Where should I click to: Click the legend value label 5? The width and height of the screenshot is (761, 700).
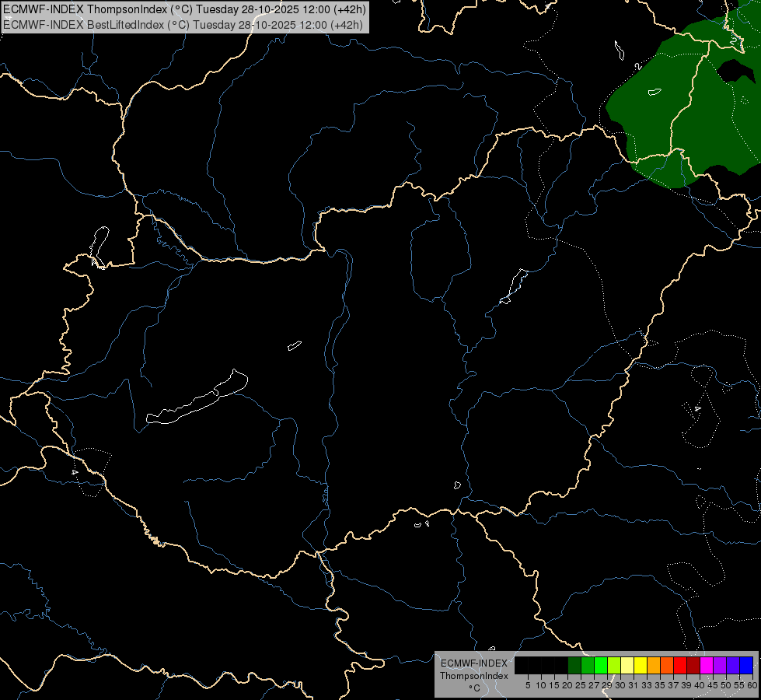pos(528,685)
